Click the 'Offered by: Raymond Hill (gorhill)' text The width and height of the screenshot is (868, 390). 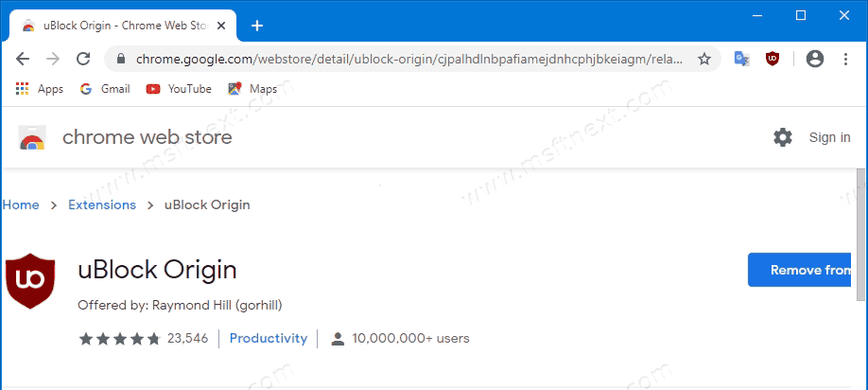180,305
